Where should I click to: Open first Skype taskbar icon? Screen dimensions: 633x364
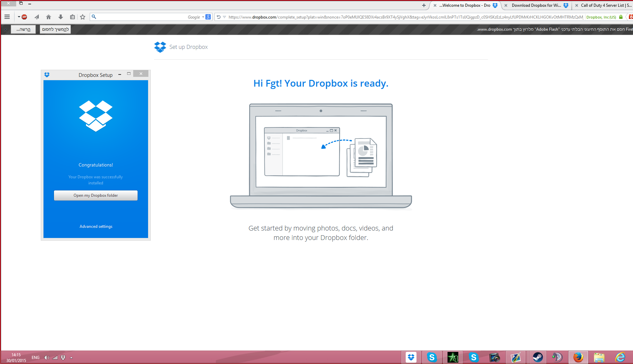tap(432, 357)
